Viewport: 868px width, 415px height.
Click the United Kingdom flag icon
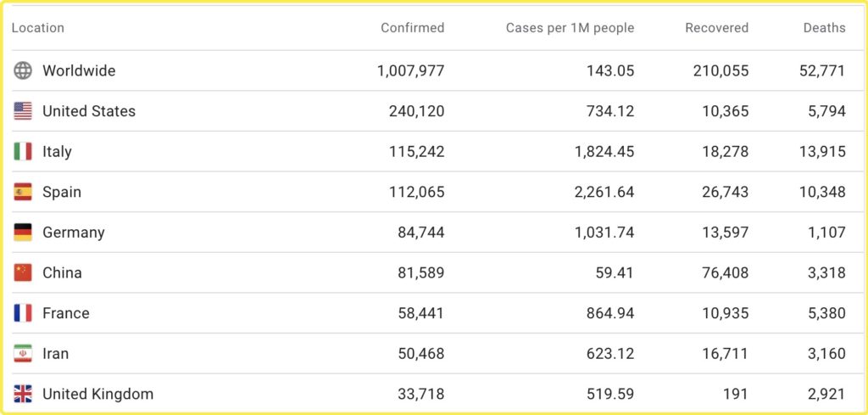[x=23, y=394]
